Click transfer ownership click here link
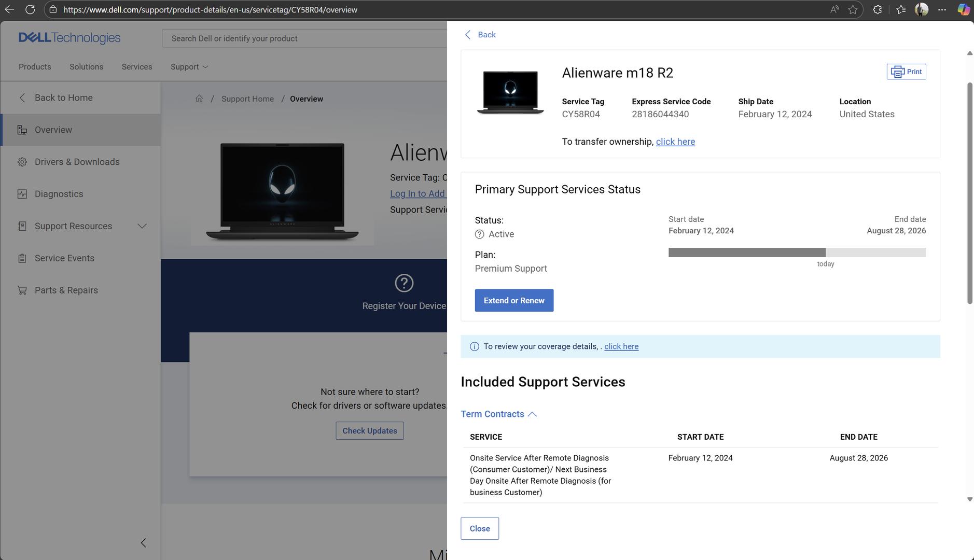974x560 pixels. click(675, 142)
